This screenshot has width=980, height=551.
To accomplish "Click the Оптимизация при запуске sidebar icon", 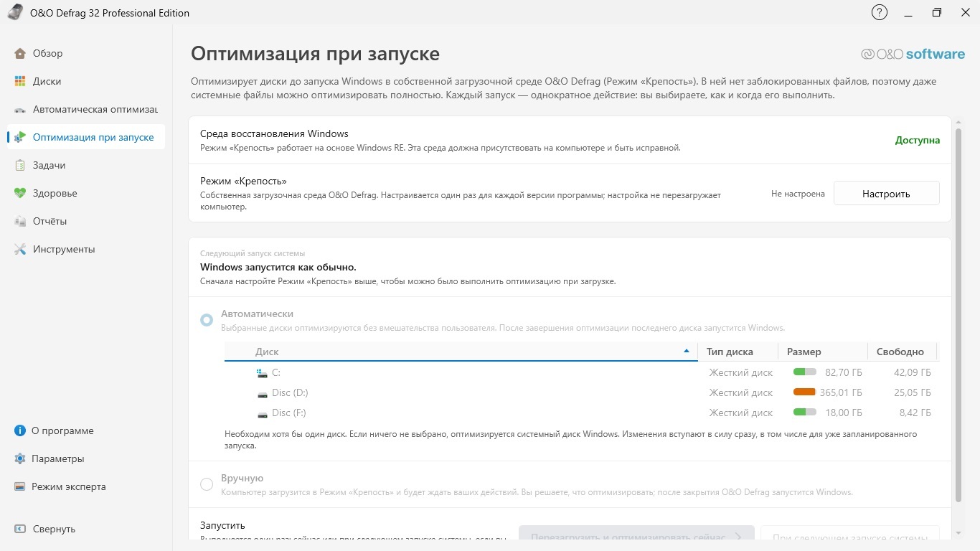I will 20,137.
